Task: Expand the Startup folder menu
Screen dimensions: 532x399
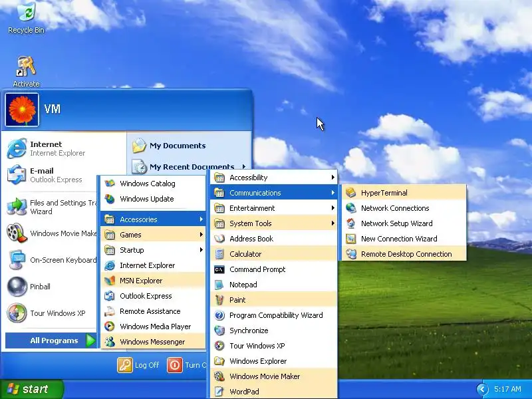Action: coord(153,250)
